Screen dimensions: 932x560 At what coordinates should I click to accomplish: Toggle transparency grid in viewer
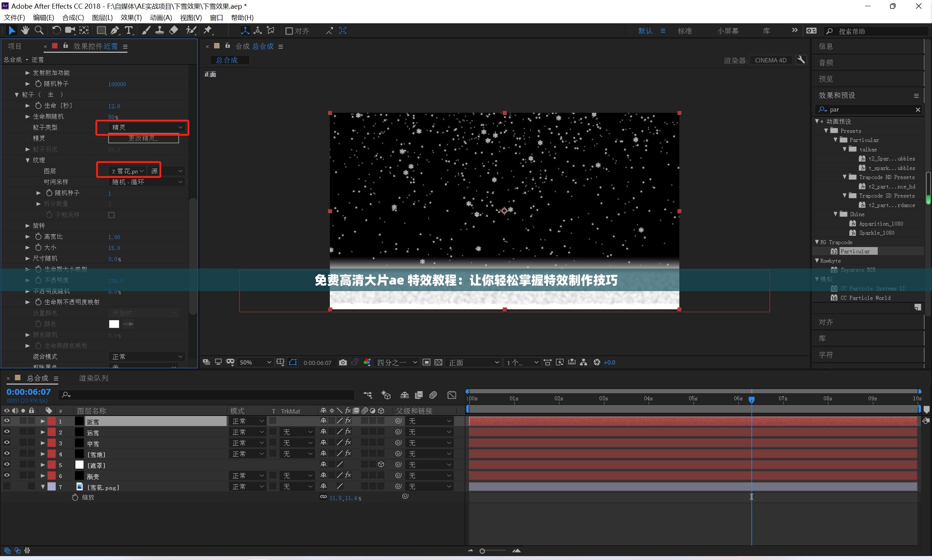(438, 362)
